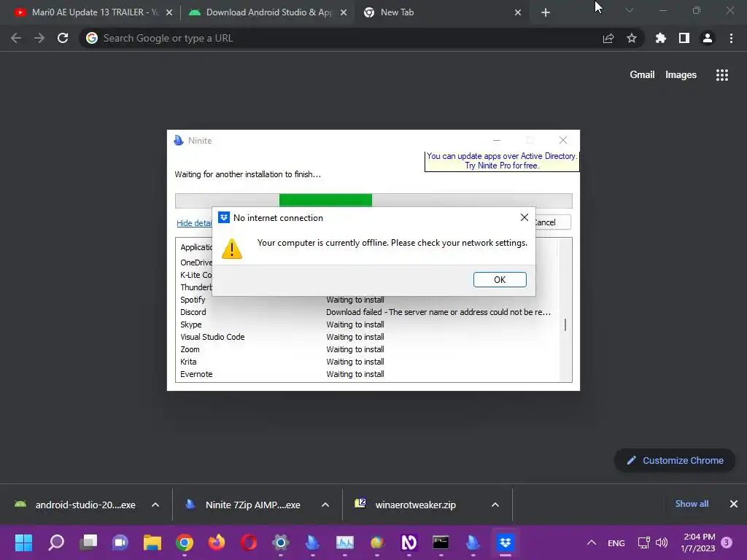Select the Spotify row in Ninite list
Viewport: 747px width, 560px height.
(367, 300)
